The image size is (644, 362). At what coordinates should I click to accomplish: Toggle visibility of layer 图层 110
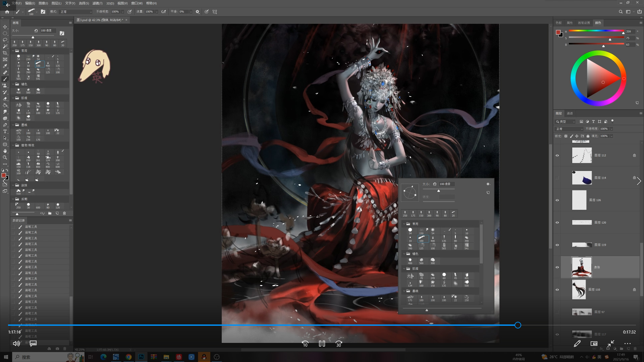coord(557,290)
